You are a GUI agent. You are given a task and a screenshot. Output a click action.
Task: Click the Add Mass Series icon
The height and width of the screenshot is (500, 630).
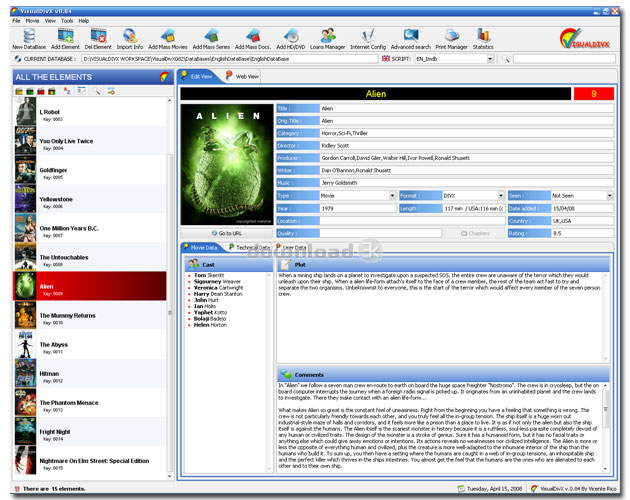[x=211, y=39]
